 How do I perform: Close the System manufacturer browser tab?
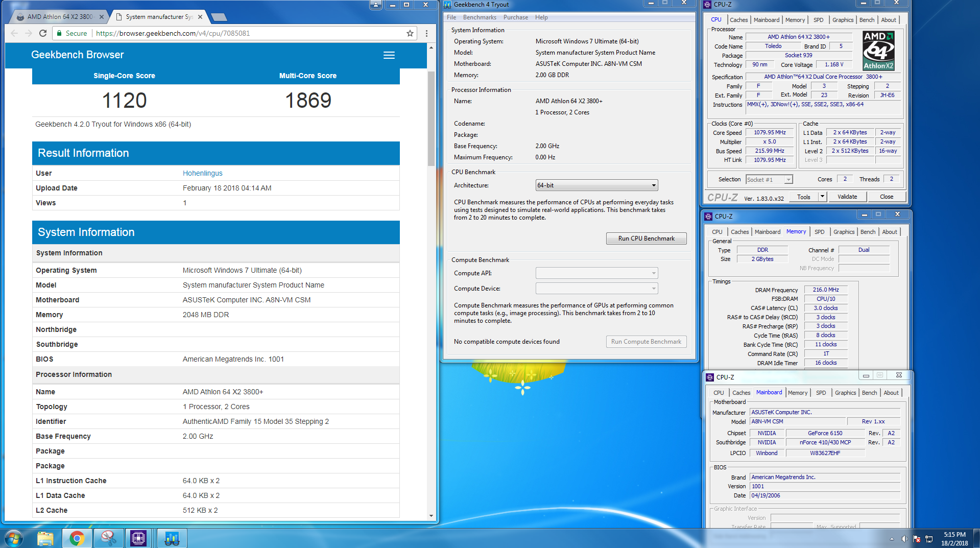[200, 17]
